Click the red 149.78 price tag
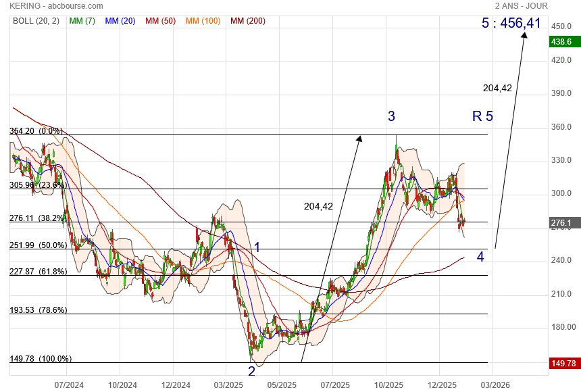The height and width of the screenshot is (392, 581). 564,363
